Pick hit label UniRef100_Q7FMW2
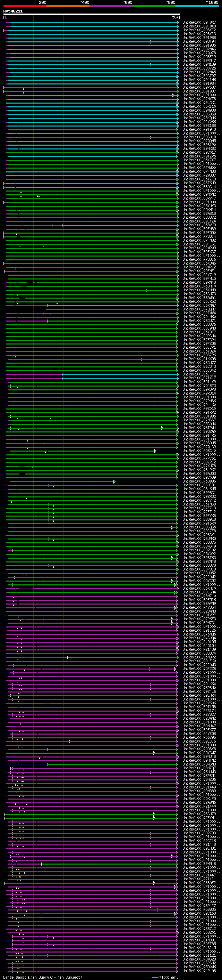The height and width of the screenshot is (980, 222). [199, 241]
